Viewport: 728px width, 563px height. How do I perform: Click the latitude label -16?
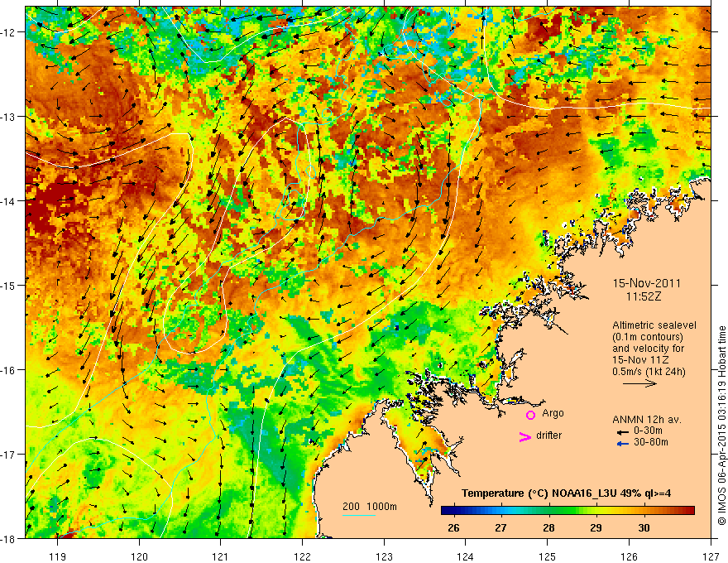pyautogui.click(x=8, y=370)
